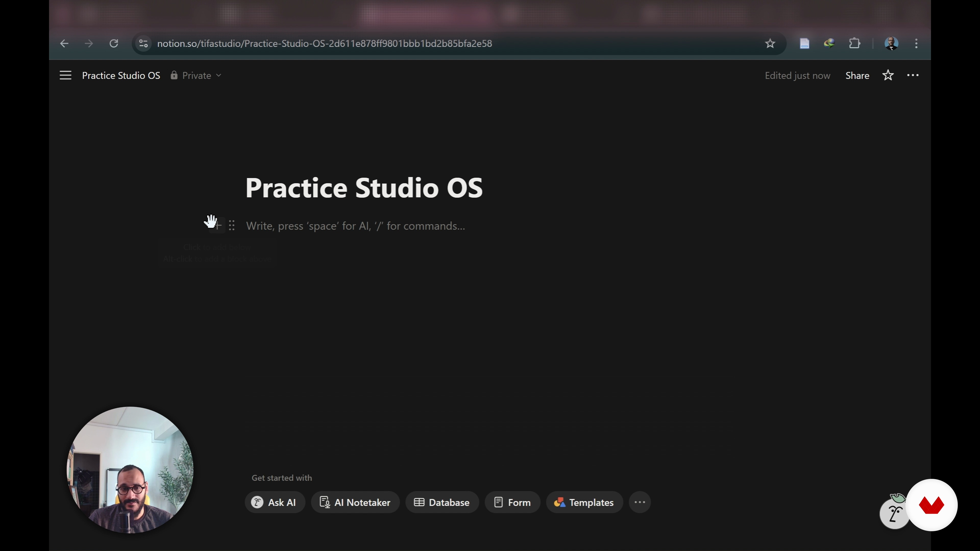Show more get-started options ellipsis
This screenshot has height=551, width=980.
(640, 502)
